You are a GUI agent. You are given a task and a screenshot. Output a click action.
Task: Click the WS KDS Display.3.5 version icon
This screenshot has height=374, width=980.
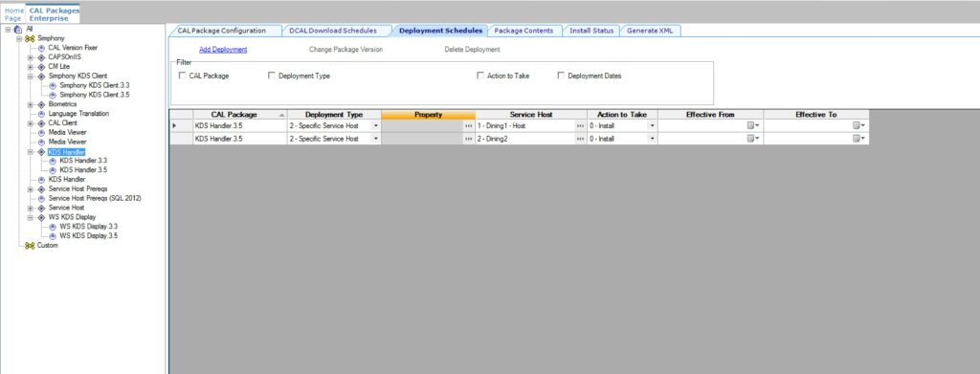(x=53, y=236)
